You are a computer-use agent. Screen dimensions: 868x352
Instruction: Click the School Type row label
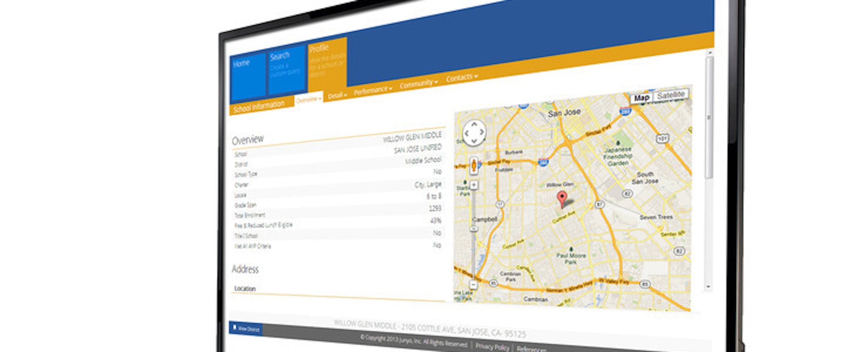click(246, 174)
